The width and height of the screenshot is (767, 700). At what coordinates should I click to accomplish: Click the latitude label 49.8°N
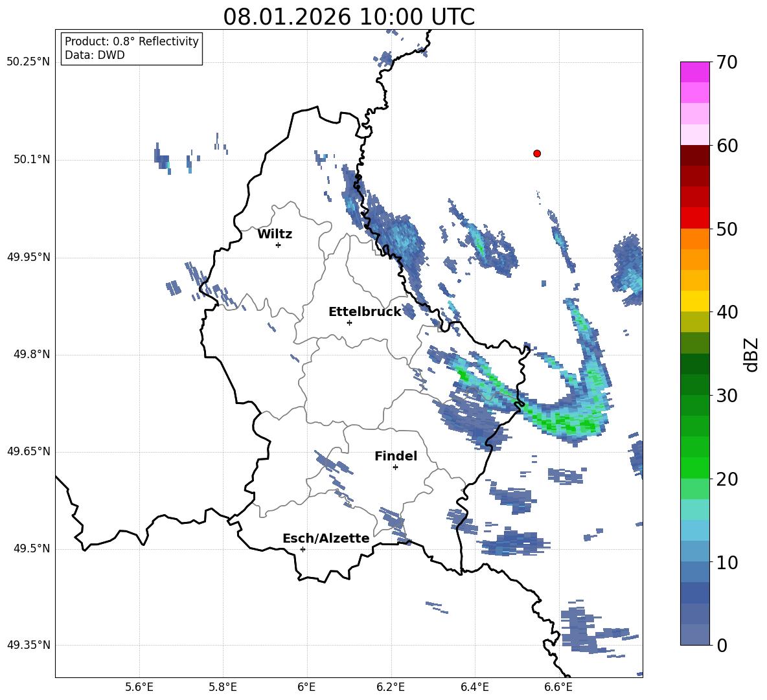click(32, 354)
